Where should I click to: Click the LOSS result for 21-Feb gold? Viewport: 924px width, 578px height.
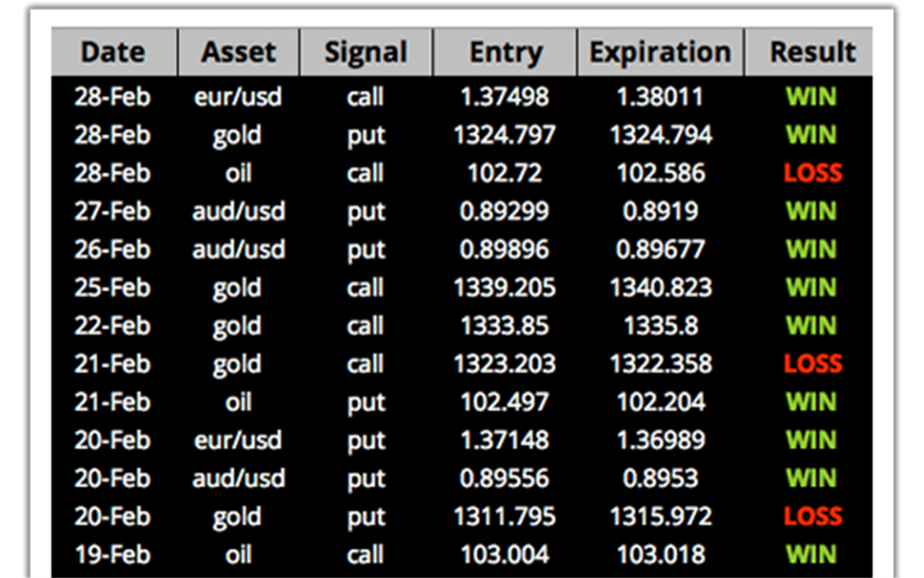pyautogui.click(x=813, y=364)
